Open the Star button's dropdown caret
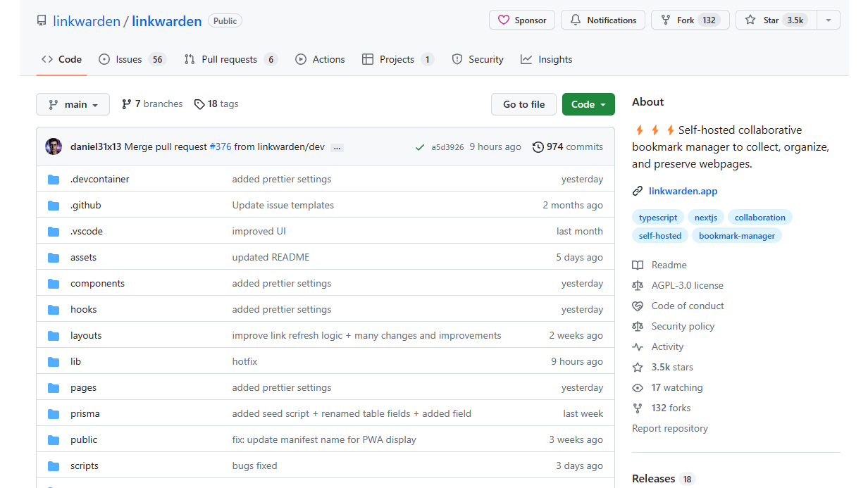Image resolution: width=868 pixels, height=488 pixels. point(829,20)
